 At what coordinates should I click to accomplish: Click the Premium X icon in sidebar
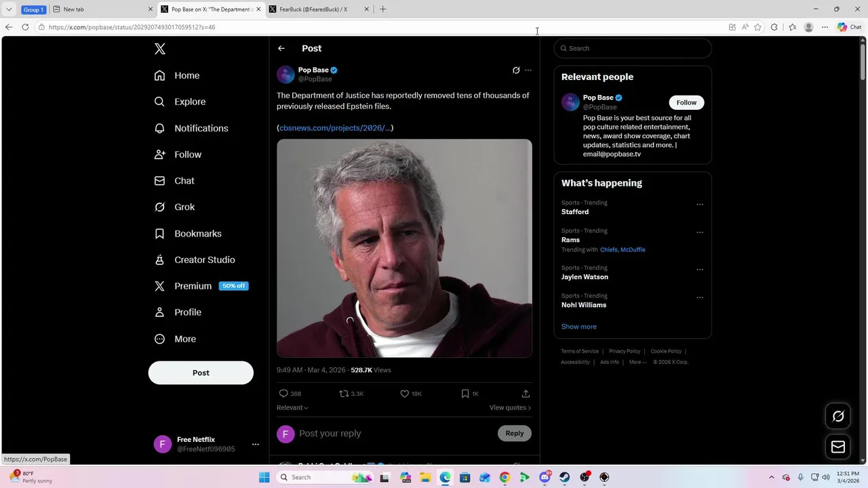pos(159,286)
